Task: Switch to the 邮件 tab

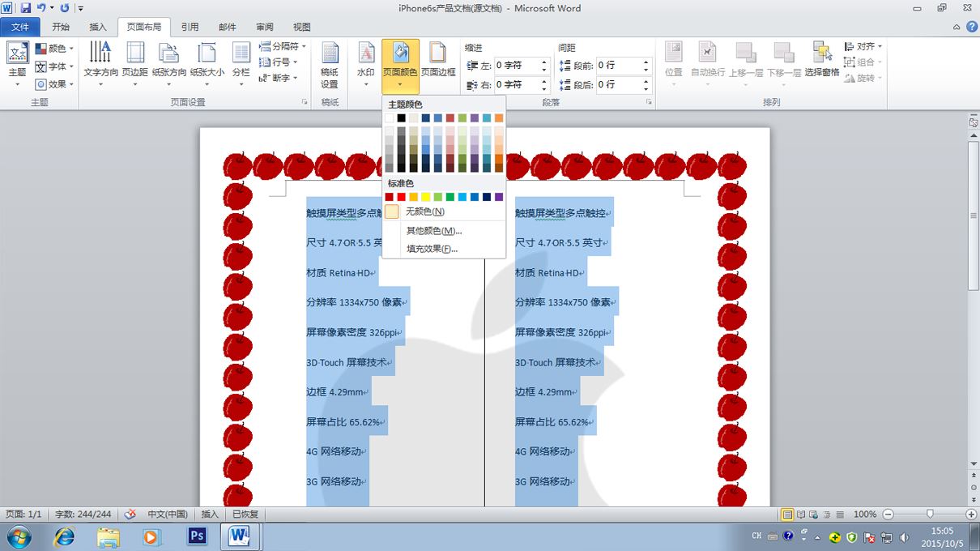Action: [x=228, y=27]
